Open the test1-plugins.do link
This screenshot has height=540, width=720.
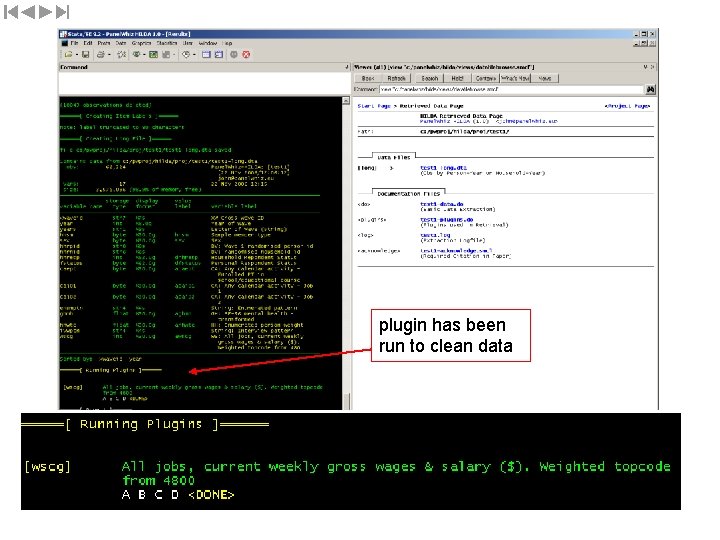click(x=446, y=219)
